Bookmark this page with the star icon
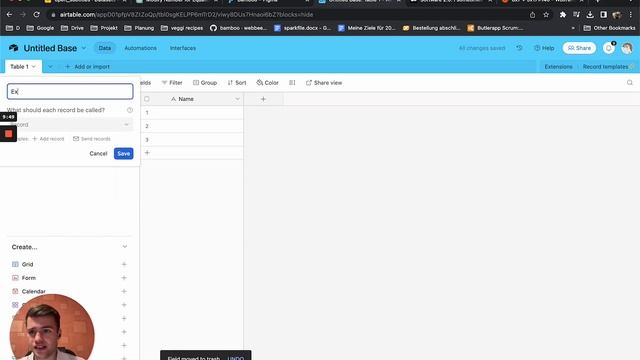The width and height of the screenshot is (640, 360). pos(546,15)
